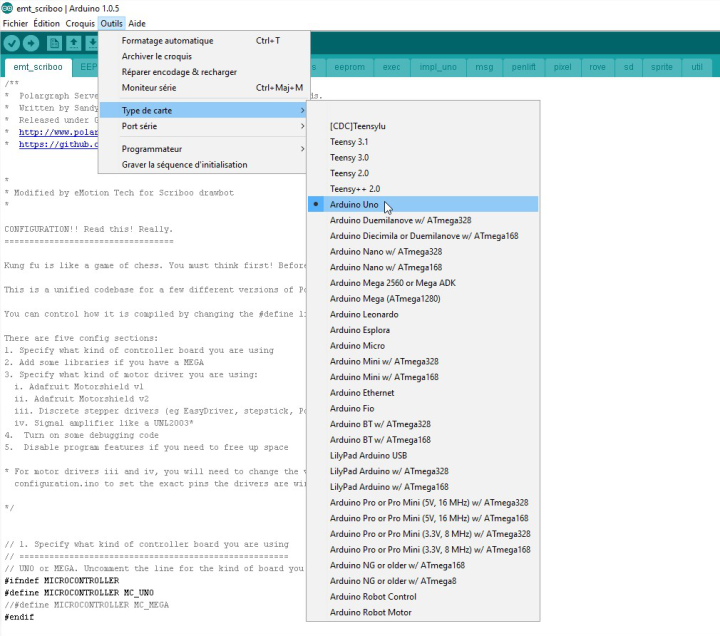This screenshot has width=720, height=636.
Task: Select Arduino Diecimila or Duemilanove w/ ATmega168
Action: pos(423,236)
